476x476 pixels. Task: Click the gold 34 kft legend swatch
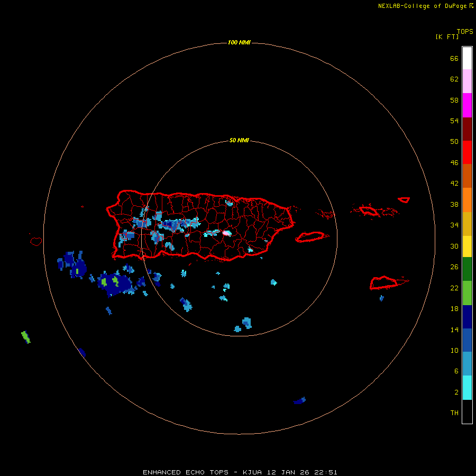467,224
